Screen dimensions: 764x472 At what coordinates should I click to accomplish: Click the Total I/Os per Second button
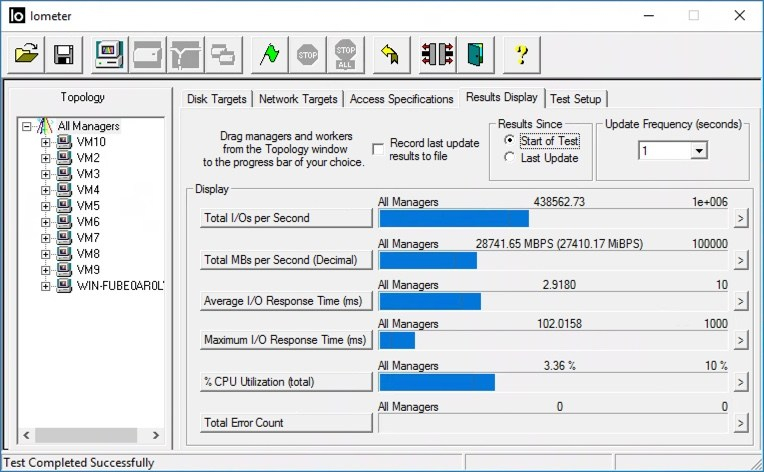[x=286, y=218]
